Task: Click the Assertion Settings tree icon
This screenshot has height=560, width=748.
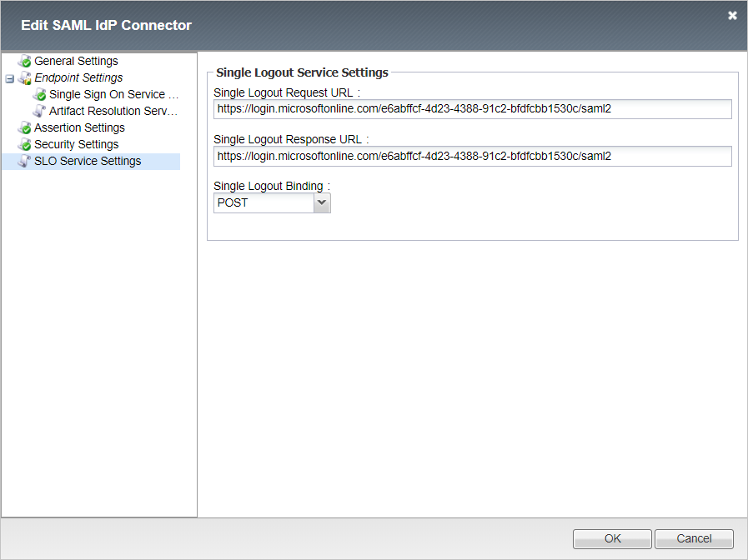Action: (x=25, y=127)
